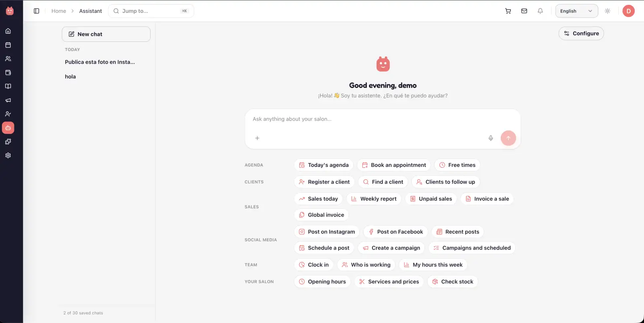This screenshot has height=323, width=644.
Task: Open the English language dropdown
Action: tap(576, 11)
